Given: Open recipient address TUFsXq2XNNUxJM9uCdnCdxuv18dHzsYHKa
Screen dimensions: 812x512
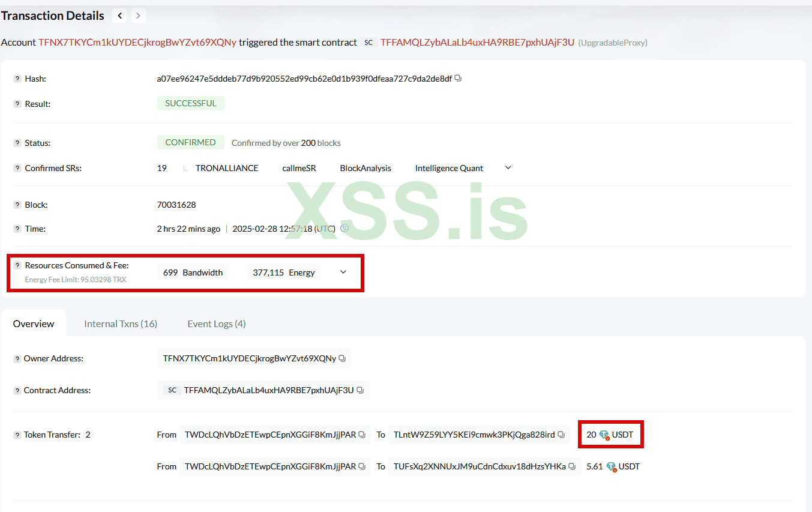Looking at the screenshot, I should click(x=480, y=466).
